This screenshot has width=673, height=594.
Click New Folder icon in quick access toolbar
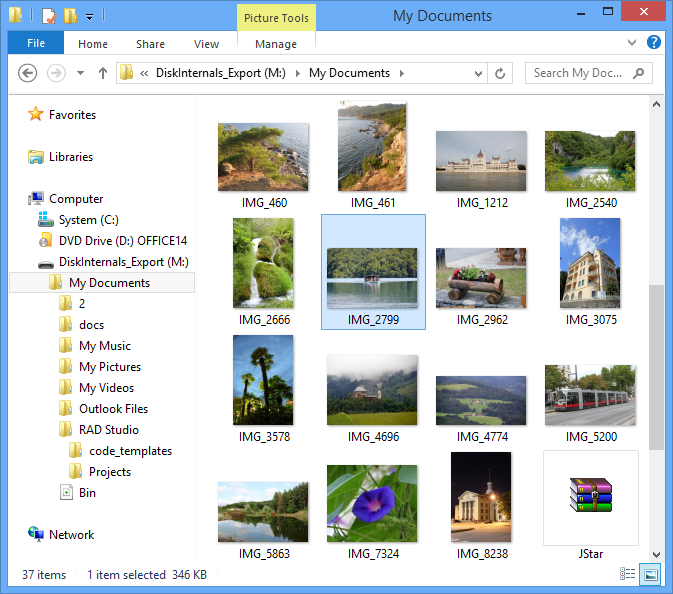pos(69,16)
